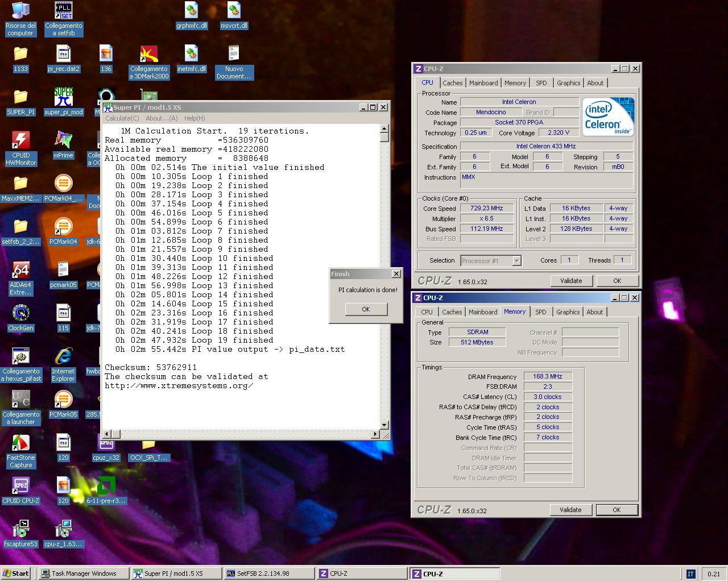This screenshot has height=582, width=728.
Task: Open Collegamento a hexus_pifast shortcut
Action: pos(20,356)
